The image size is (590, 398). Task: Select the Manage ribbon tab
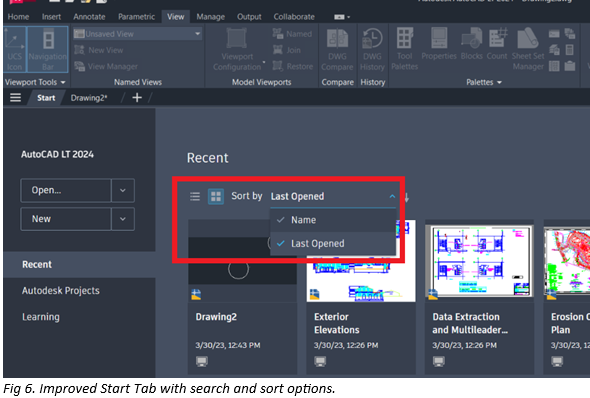point(210,17)
